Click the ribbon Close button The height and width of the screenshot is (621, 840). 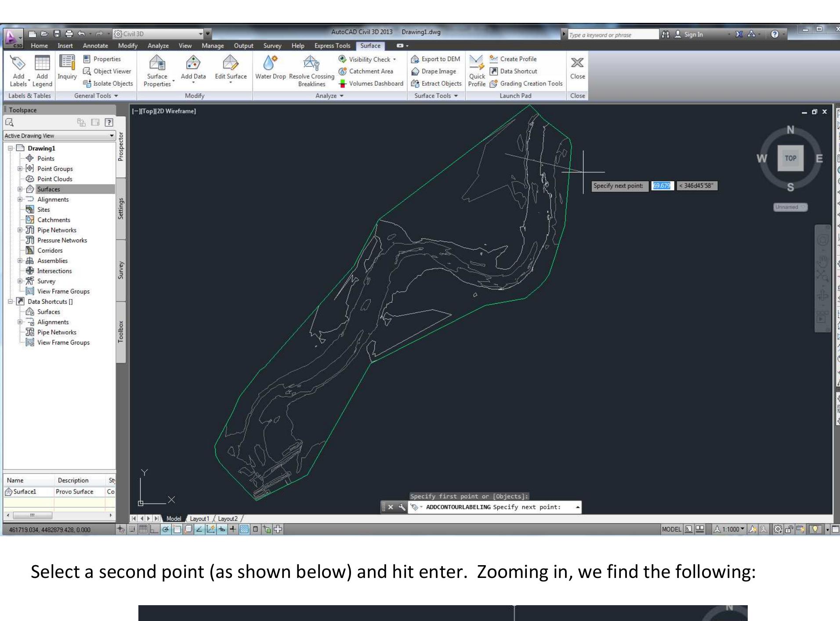click(577, 68)
